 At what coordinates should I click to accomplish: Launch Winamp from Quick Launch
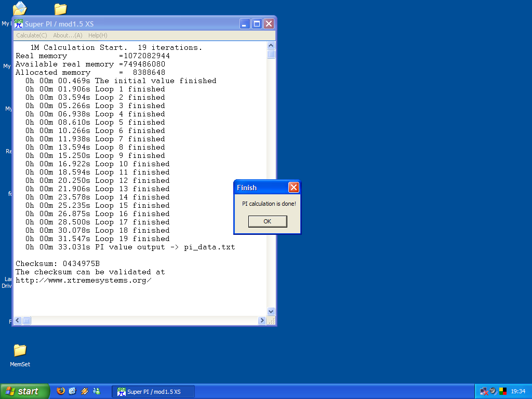pyautogui.click(x=85, y=391)
